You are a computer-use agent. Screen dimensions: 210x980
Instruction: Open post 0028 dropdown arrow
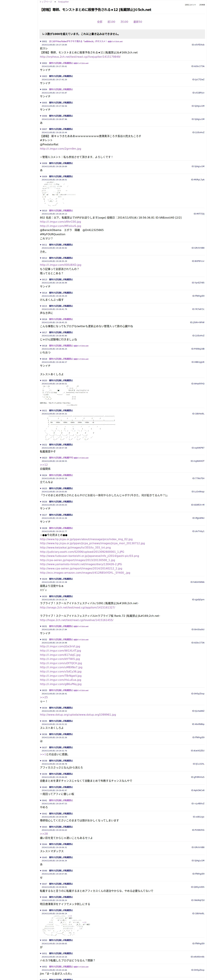(x=41, y=528)
